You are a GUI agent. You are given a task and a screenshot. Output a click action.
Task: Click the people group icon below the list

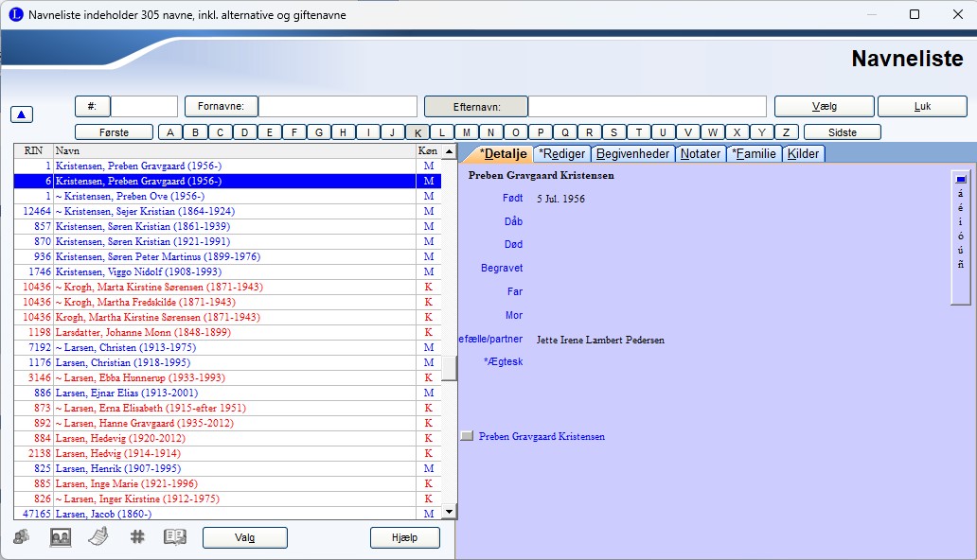22,537
